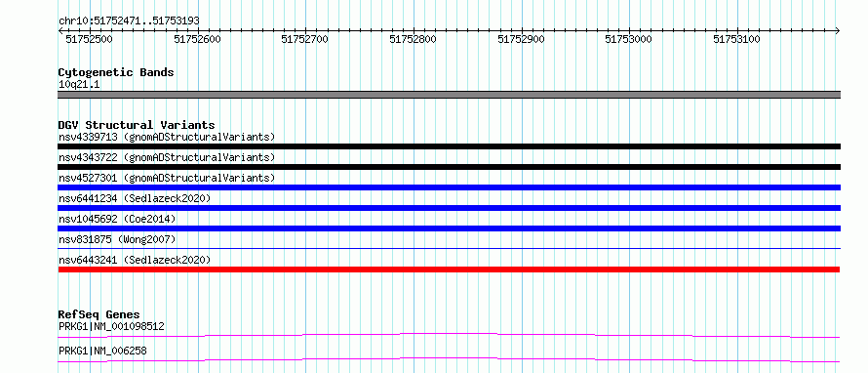The height and width of the screenshot is (373, 868).
Task: Open variant nsv6443241 (Sedlazeck2020) label
Action: tap(135, 260)
